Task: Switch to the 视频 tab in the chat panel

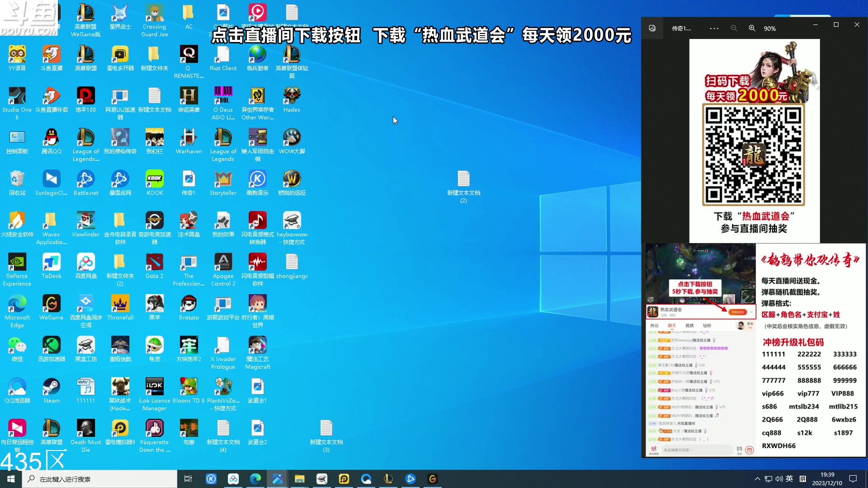Action: pyautogui.click(x=689, y=325)
